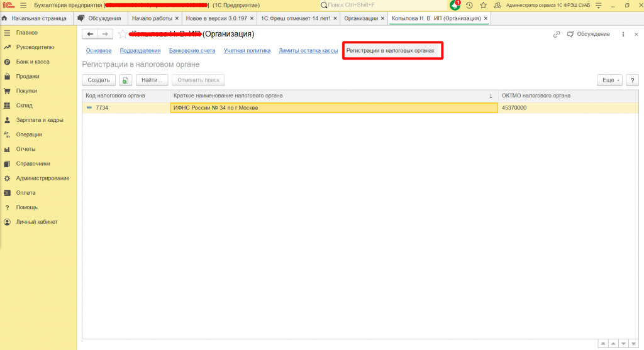Click the notifications bell icon
The image size is (644, 350).
pyautogui.click(x=455, y=5)
